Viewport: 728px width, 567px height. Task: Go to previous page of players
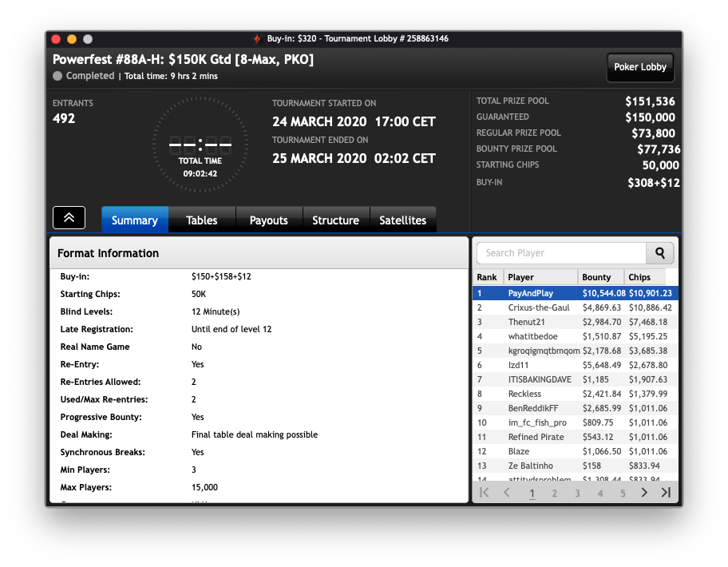pos(507,493)
